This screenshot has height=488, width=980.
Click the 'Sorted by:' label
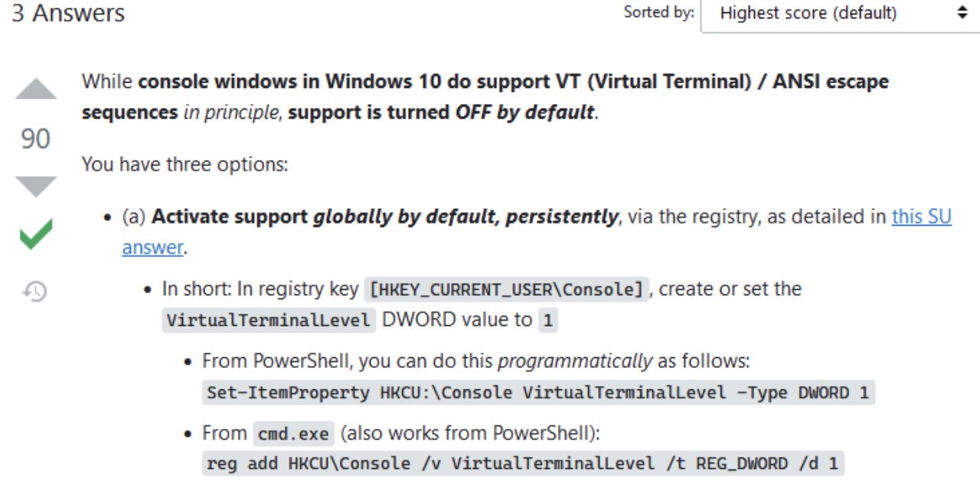coord(658,12)
